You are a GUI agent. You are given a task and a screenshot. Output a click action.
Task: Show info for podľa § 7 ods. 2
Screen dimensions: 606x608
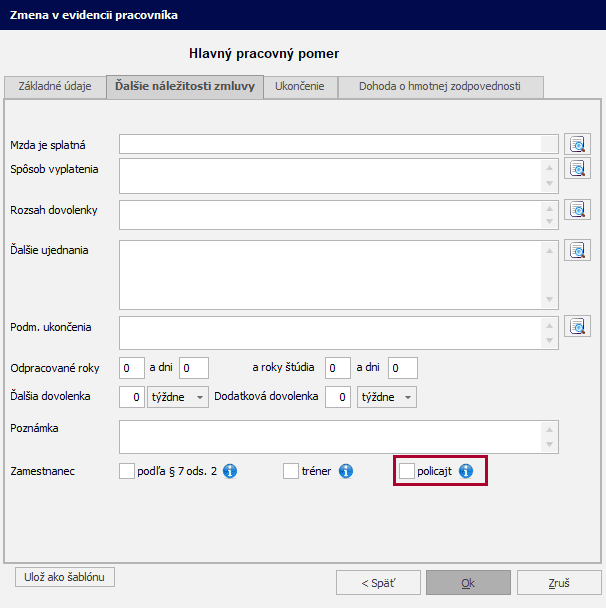click(x=230, y=470)
